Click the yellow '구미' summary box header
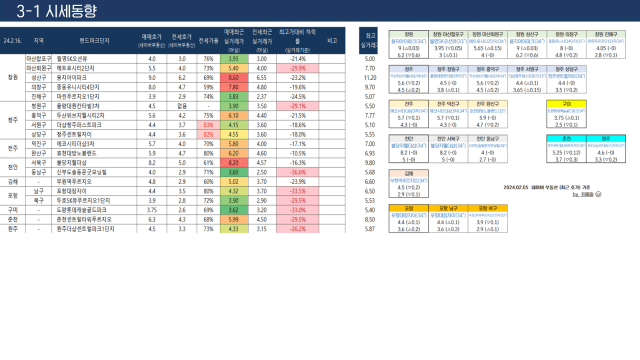Screen dimensions: 640x360 click(566, 104)
